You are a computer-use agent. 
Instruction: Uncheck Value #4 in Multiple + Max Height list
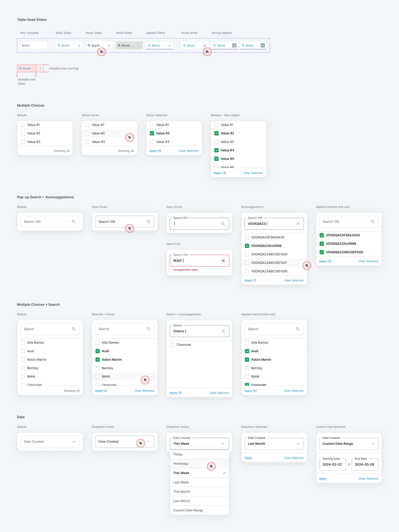coord(216,150)
